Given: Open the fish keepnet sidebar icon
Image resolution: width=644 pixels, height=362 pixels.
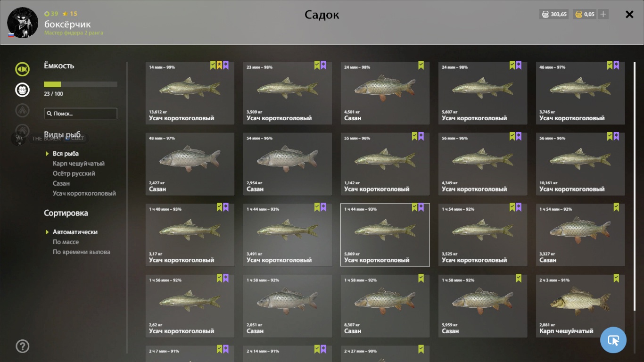Looking at the screenshot, I should coord(22,69).
